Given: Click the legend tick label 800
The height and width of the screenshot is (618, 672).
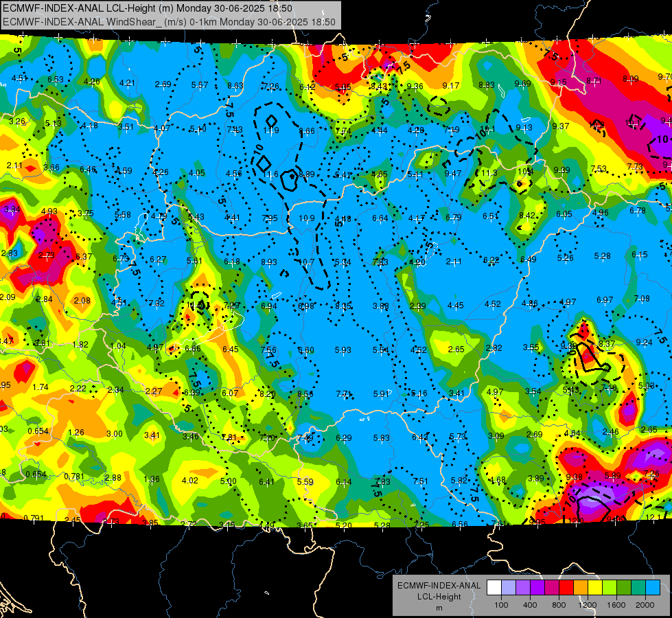Looking at the screenshot, I should (559, 605).
